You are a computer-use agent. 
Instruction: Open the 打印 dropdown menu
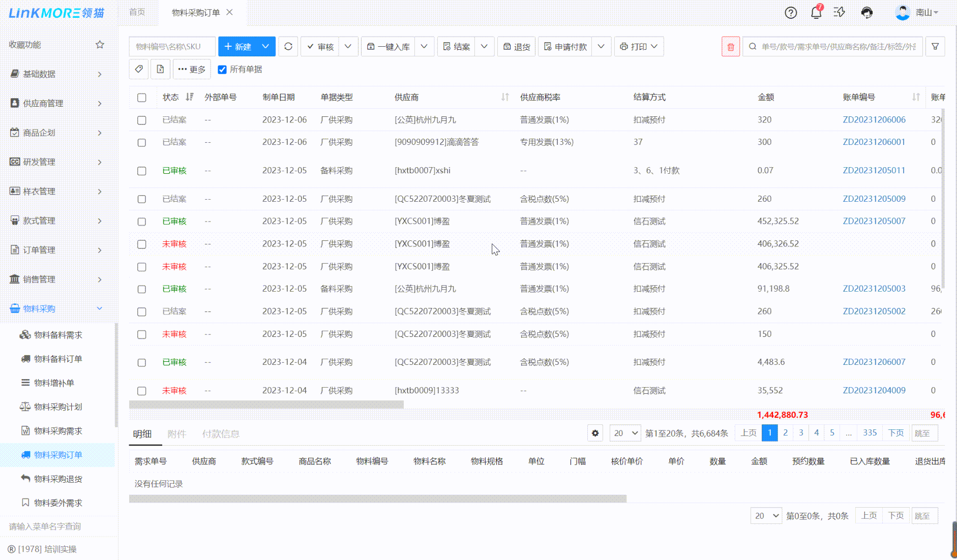[639, 46]
